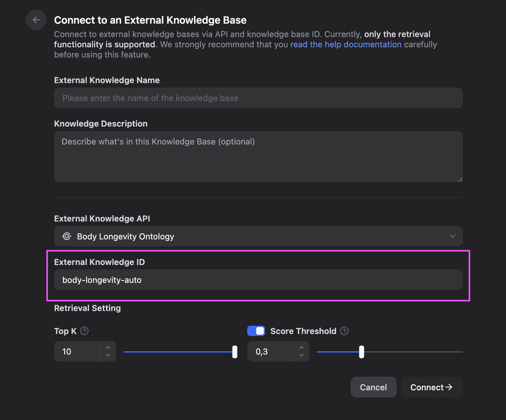The height and width of the screenshot is (420, 506).
Task: Click the back arrow button
Action: pos(36,20)
